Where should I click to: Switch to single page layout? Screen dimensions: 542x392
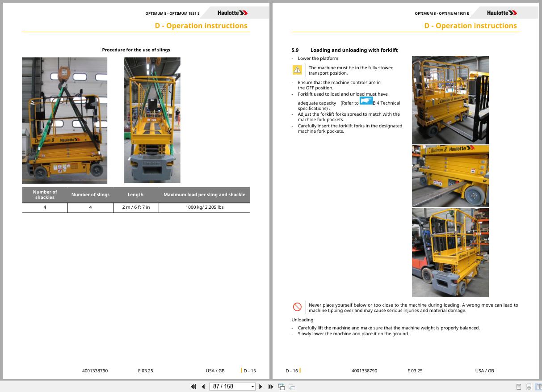pyautogui.click(x=519, y=387)
